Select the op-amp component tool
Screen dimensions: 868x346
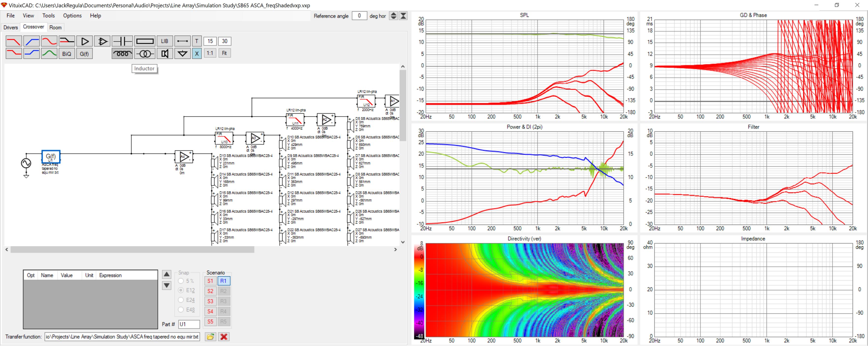tap(102, 41)
